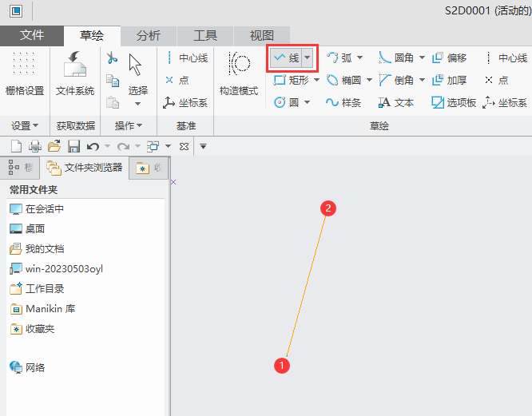
Task: Click the paste icon in 操作 group
Action: pyautogui.click(x=113, y=101)
